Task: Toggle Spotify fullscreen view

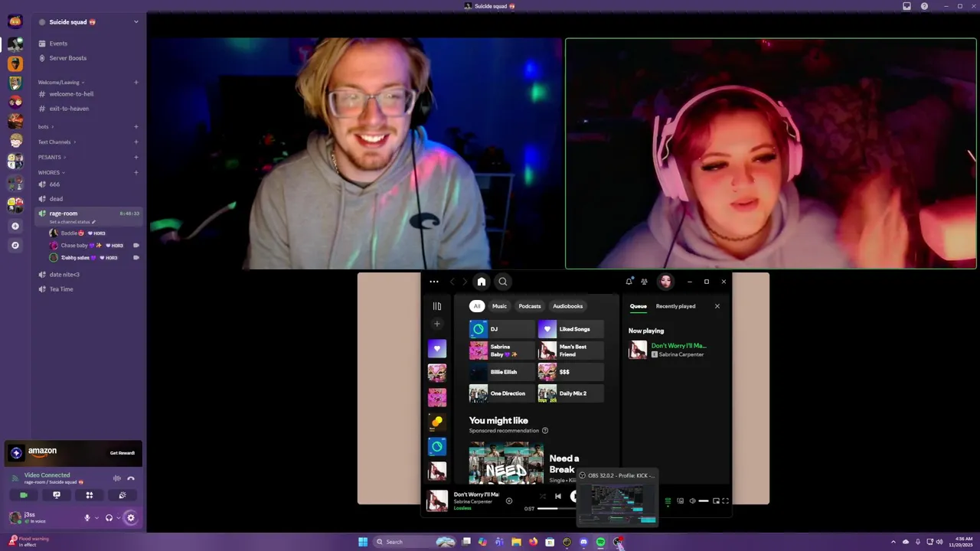Action: (x=725, y=501)
